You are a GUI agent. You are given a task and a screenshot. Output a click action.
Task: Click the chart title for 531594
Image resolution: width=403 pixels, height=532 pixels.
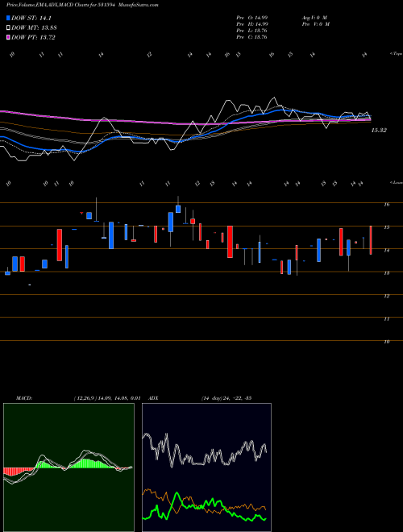click(x=82, y=5)
